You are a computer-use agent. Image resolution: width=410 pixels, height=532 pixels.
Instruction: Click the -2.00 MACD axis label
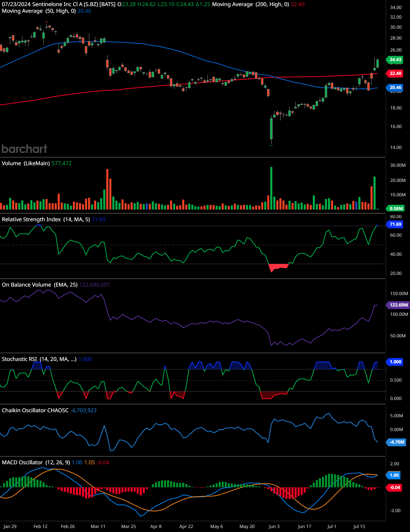(x=395, y=510)
